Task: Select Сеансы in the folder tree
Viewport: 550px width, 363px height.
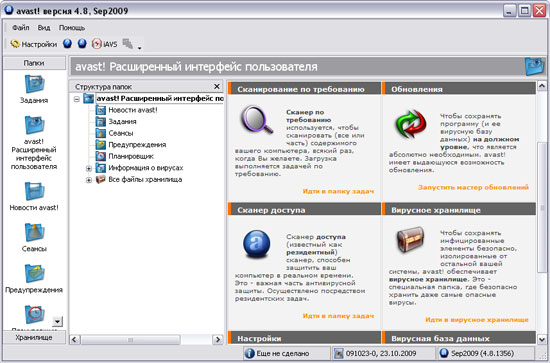Action: pyautogui.click(x=121, y=133)
